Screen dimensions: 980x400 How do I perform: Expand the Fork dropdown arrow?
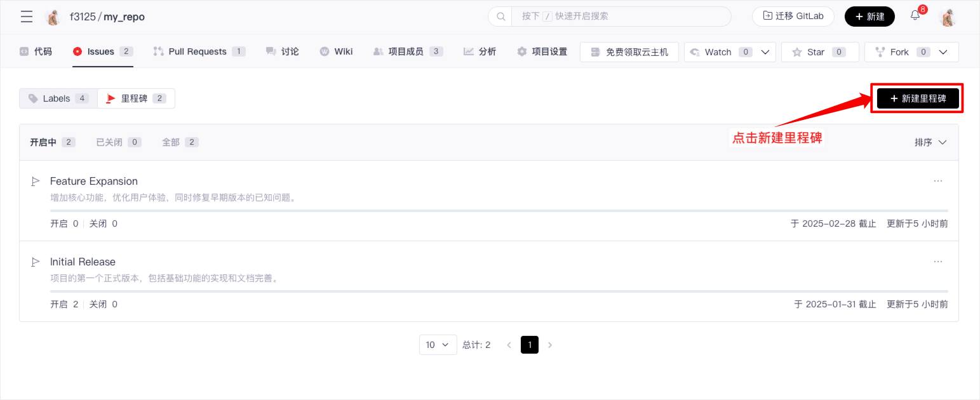click(943, 52)
